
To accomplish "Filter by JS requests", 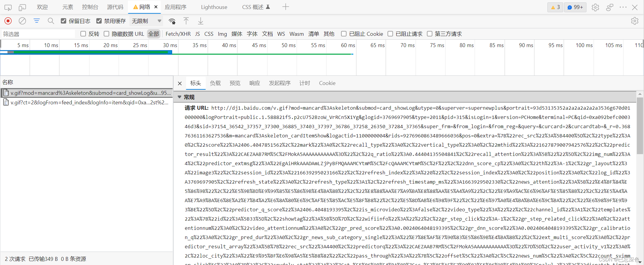I will tap(197, 34).
